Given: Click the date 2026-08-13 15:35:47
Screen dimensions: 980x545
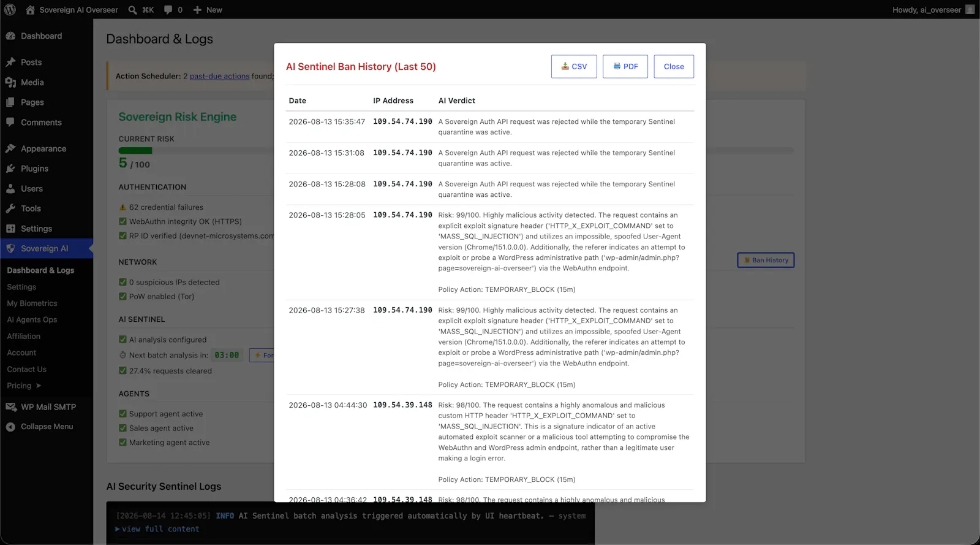Looking at the screenshot, I should (327, 122).
